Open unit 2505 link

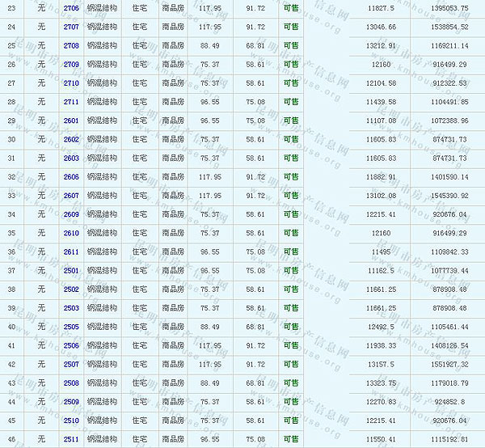[71, 327]
